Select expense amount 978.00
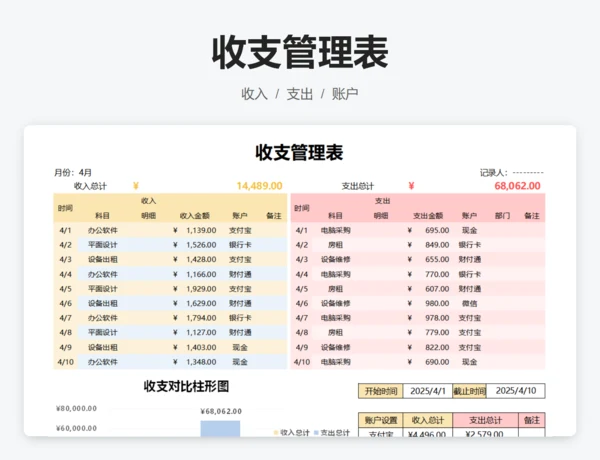 click(437, 318)
